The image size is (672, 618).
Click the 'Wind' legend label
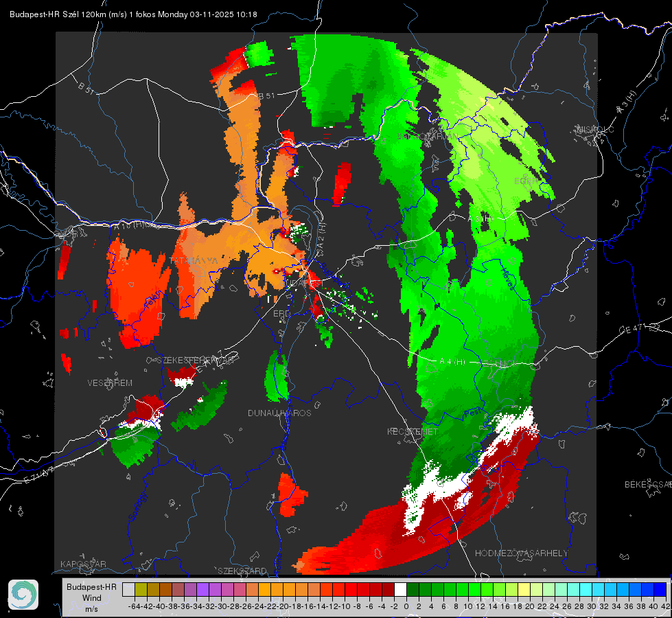pos(92,598)
